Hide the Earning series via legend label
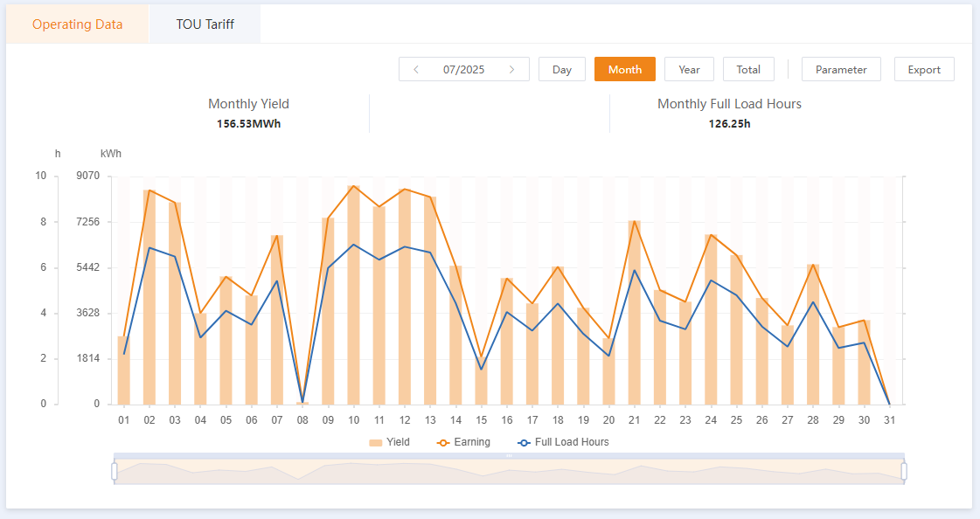The image size is (980, 519). coord(472,442)
